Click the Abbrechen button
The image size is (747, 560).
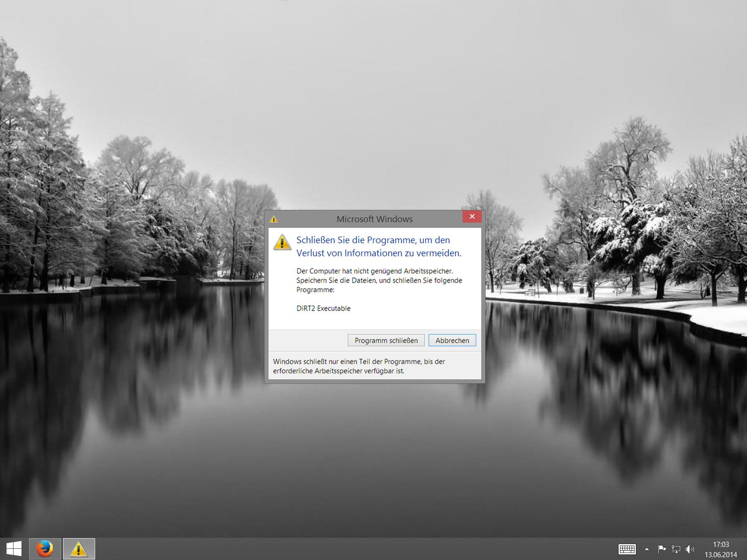pos(452,340)
